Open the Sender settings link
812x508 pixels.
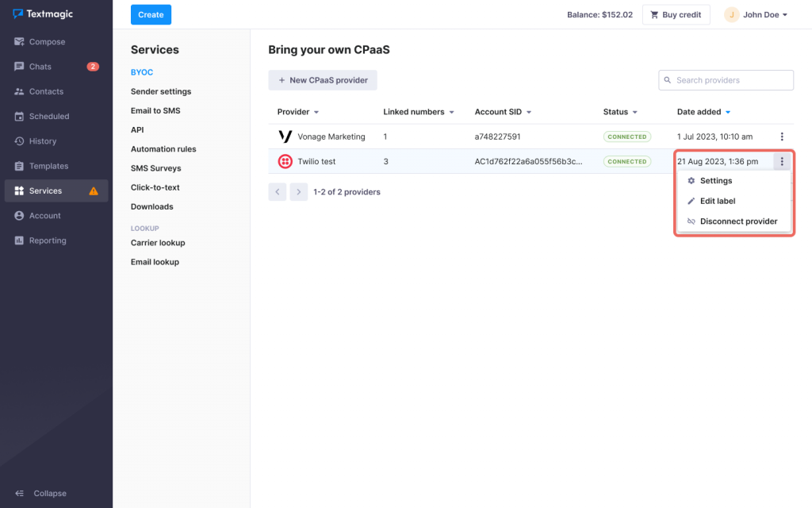pyautogui.click(x=161, y=91)
